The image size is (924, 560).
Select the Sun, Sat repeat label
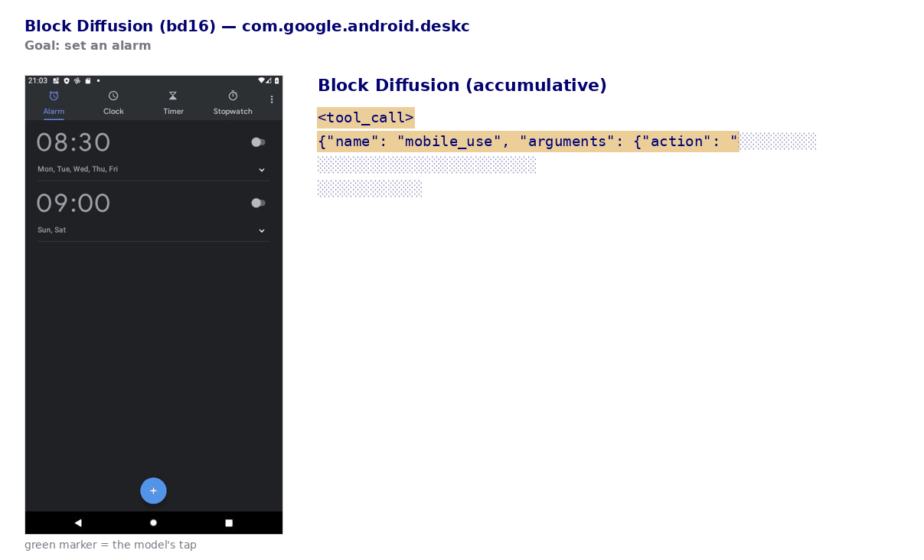[51, 230]
